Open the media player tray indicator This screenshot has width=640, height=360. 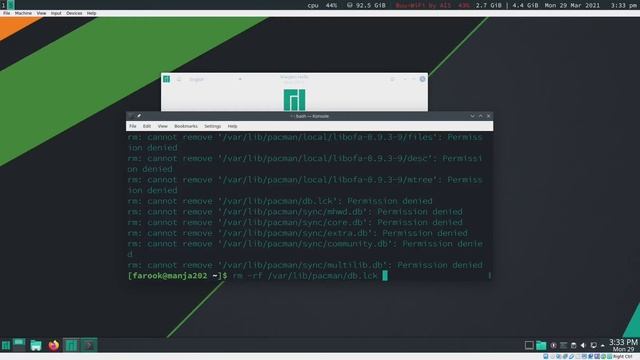pos(553,345)
